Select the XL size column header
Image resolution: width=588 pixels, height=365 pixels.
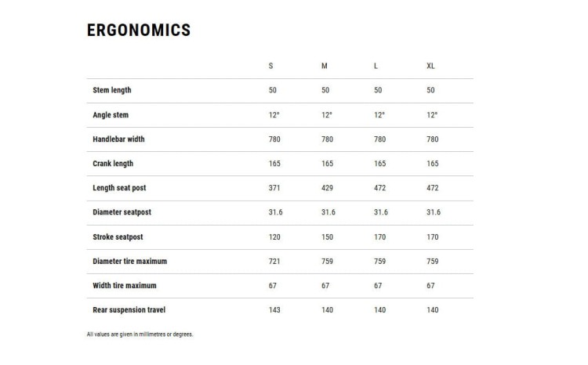coord(430,66)
